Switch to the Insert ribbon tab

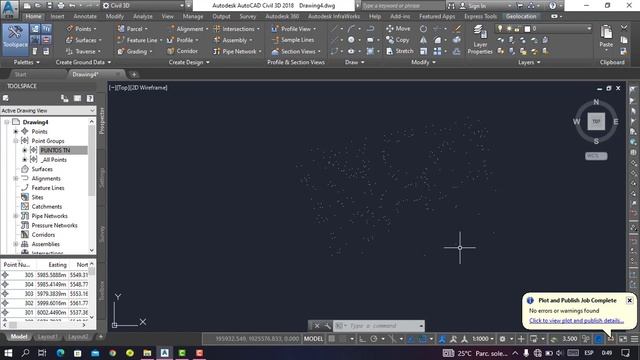(58, 16)
